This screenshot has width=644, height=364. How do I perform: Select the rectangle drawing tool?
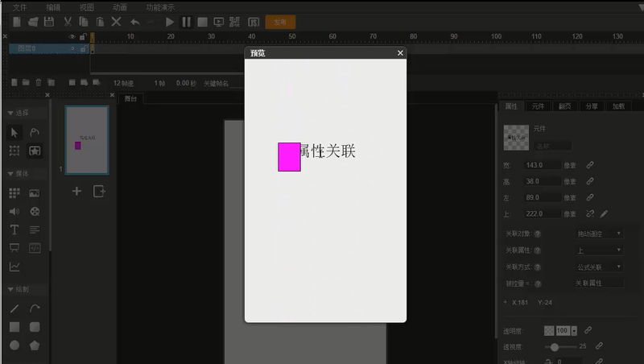[x=14, y=327]
